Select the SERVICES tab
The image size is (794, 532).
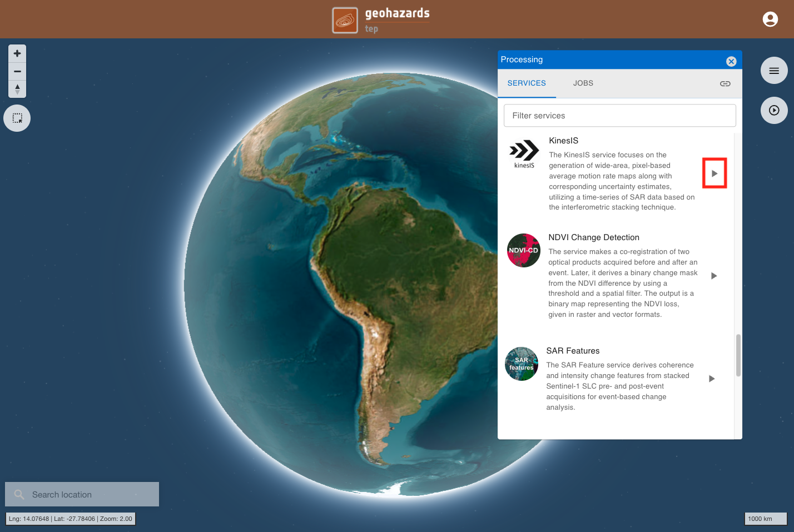[x=527, y=83]
